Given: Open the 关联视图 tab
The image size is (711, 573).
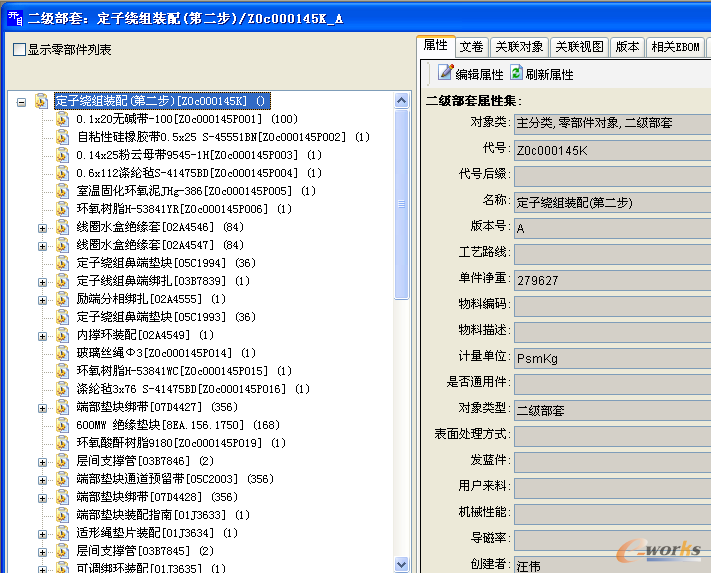Looking at the screenshot, I should (579, 47).
